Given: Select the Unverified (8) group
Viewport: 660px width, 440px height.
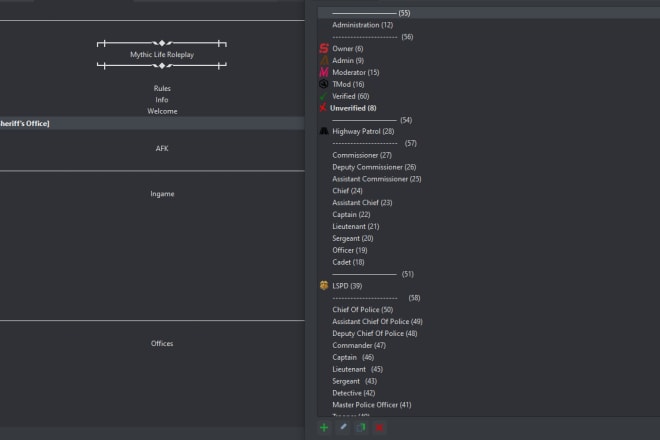Looking at the screenshot, I should (x=353, y=108).
